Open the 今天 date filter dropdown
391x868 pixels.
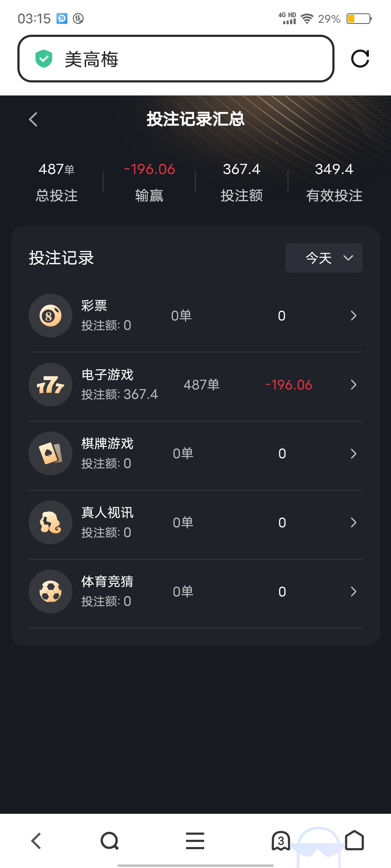(x=324, y=258)
